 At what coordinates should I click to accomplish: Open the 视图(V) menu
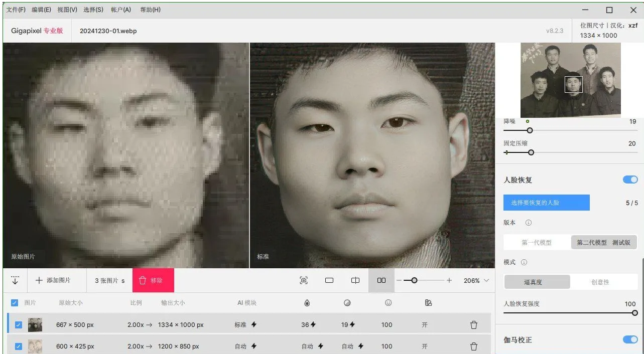point(67,10)
